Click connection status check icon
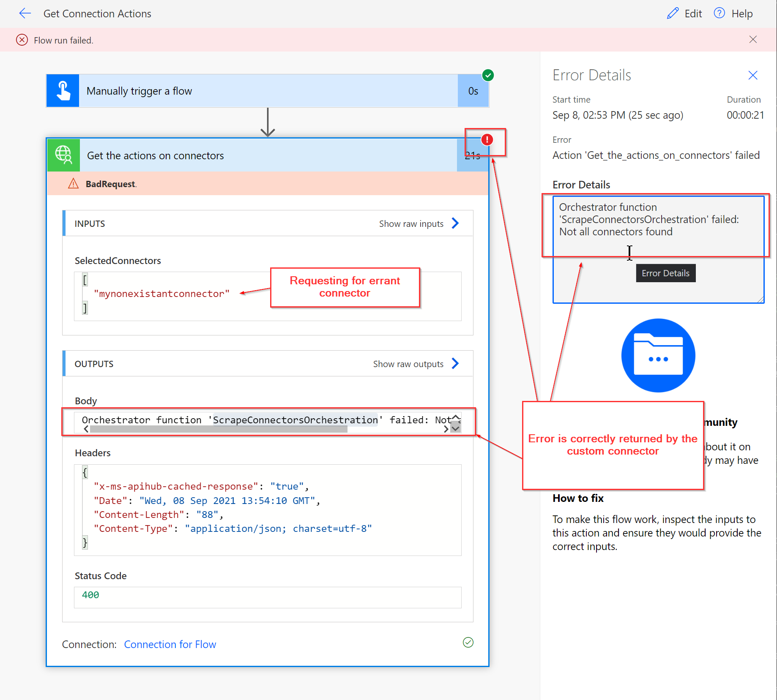This screenshot has width=777, height=700. click(x=468, y=643)
